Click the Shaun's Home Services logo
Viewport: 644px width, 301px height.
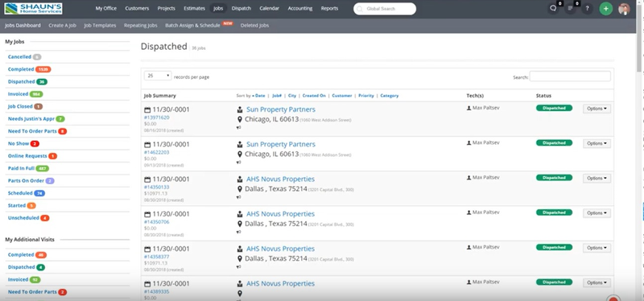[33, 8]
